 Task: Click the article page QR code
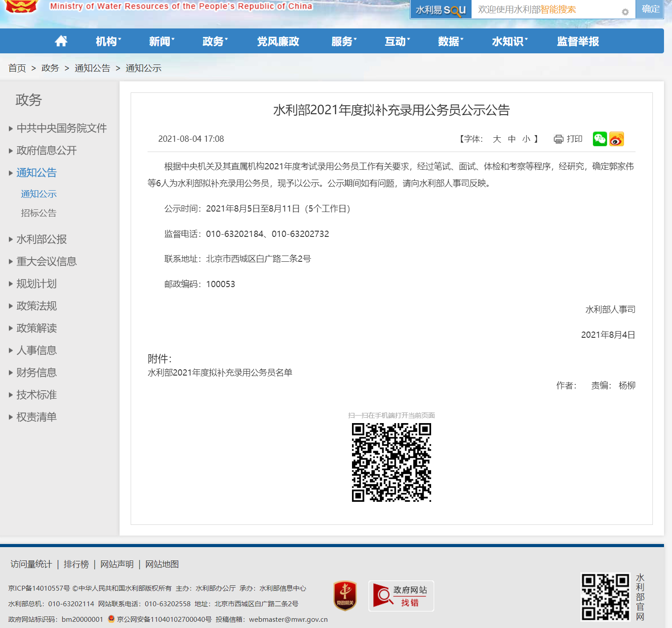pyautogui.click(x=391, y=462)
